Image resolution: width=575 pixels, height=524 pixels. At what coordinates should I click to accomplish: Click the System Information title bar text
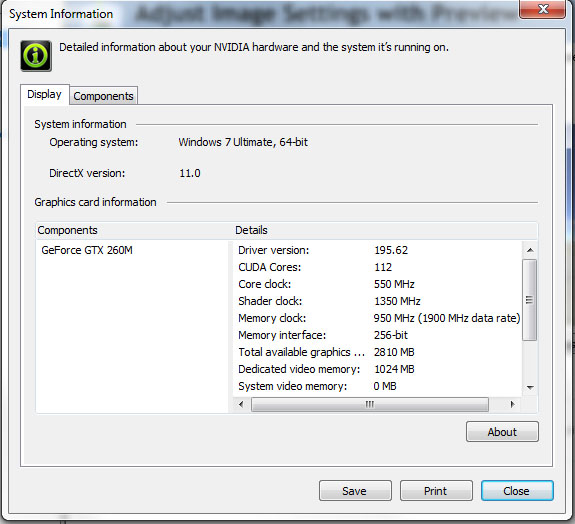pyautogui.click(x=61, y=14)
